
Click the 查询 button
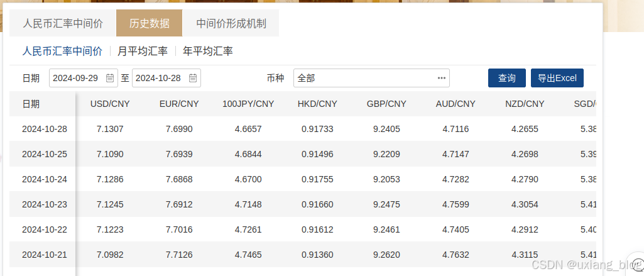coord(507,78)
